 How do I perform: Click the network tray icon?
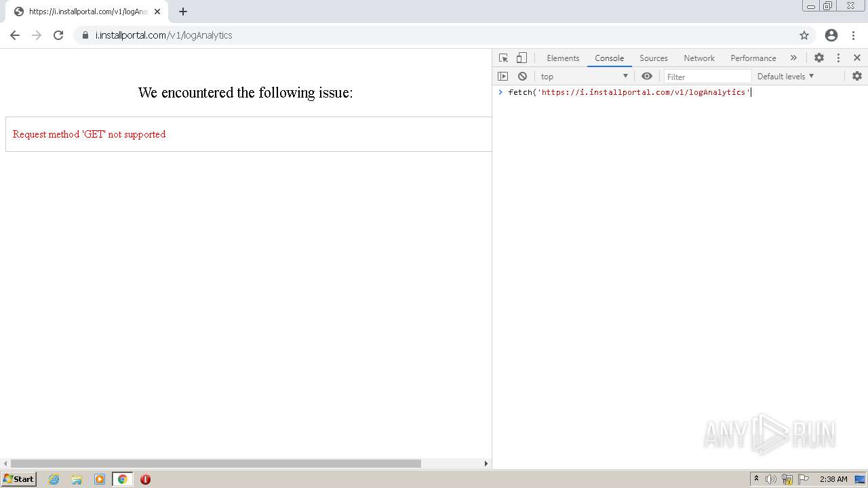pos(787,479)
